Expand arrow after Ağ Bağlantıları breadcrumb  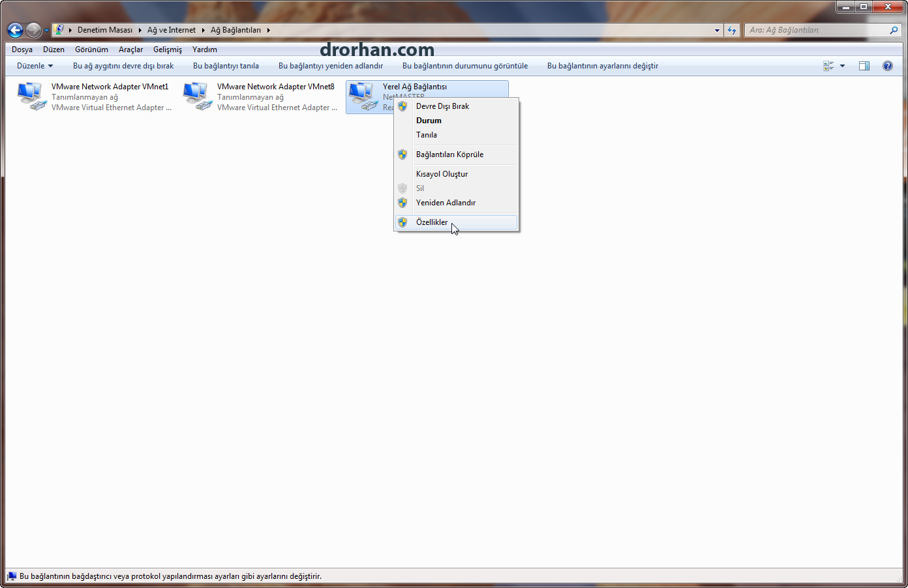click(268, 30)
